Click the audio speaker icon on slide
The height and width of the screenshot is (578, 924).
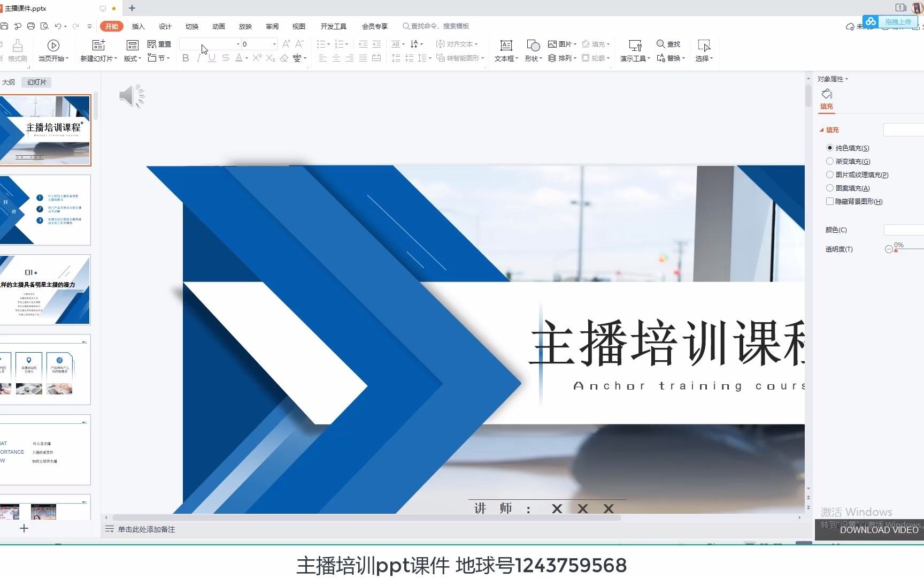[132, 96]
